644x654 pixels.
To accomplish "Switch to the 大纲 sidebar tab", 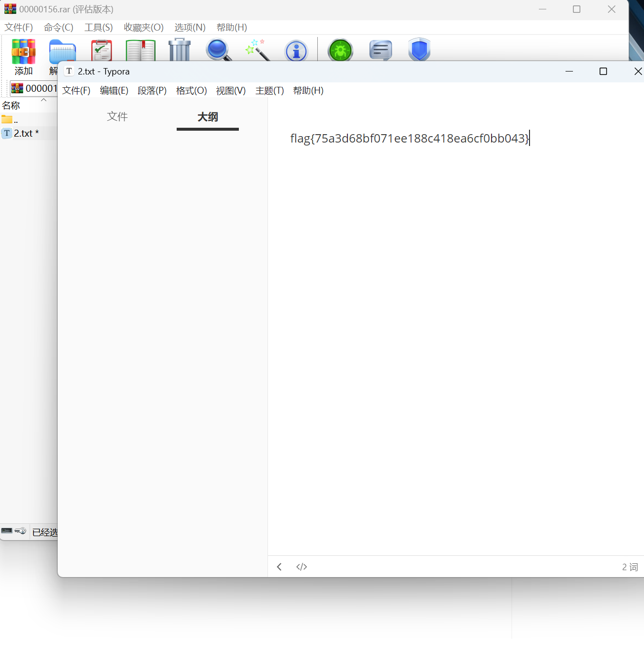I will click(208, 117).
